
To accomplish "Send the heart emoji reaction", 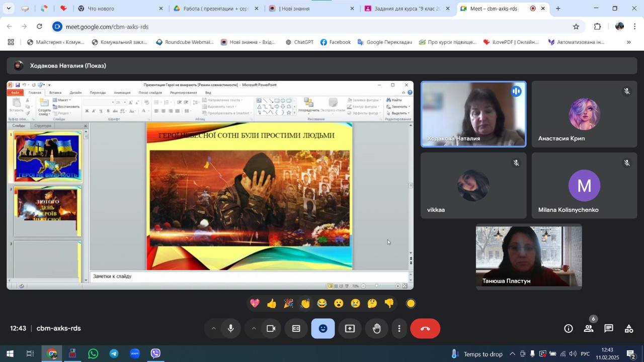I will 255,304.
